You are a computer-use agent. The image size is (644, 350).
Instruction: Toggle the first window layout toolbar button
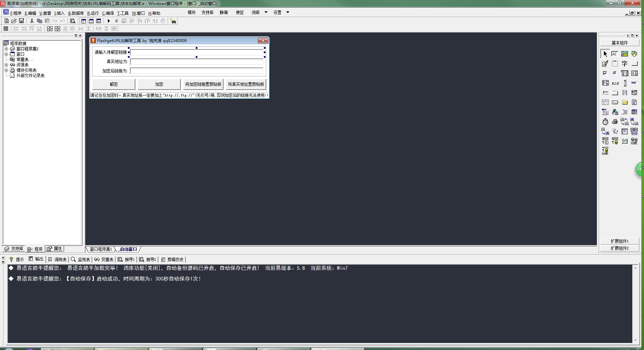tap(84, 21)
